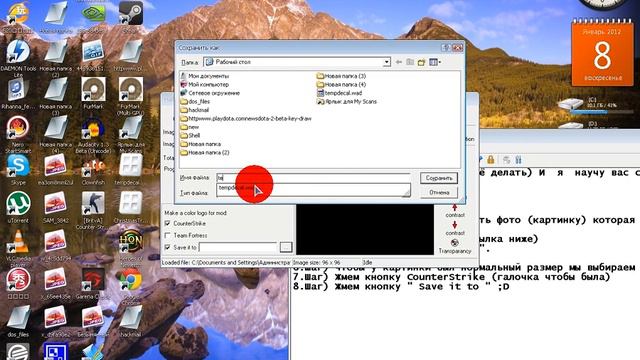640x360 pixels.
Task: Click the '8.Шаг) Жмем кнопку Save it to' line
Action: pos(401,287)
